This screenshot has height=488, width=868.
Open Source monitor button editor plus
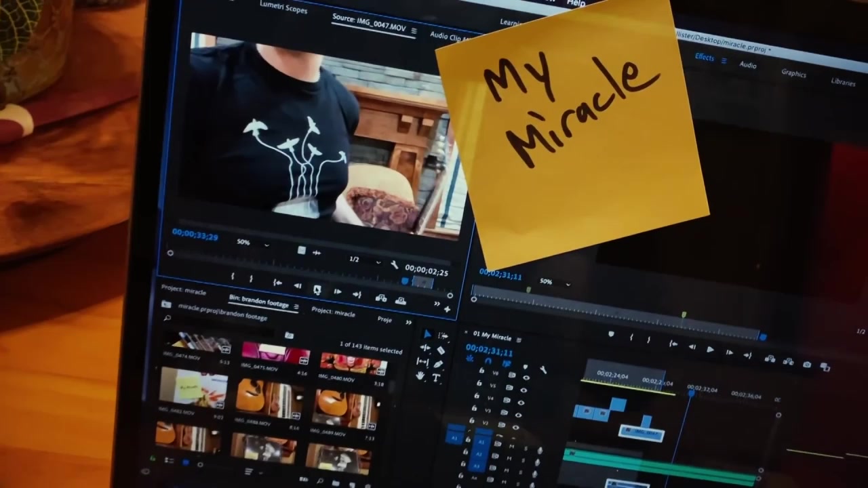coord(447,310)
